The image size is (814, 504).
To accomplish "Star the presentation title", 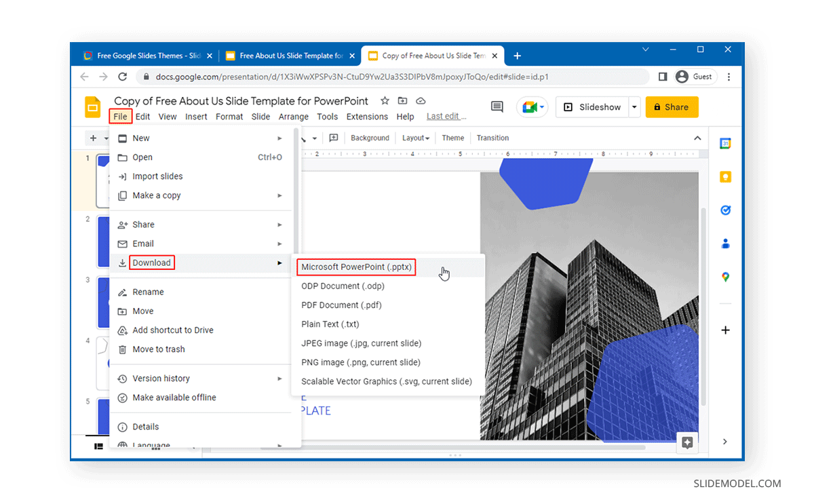I will tap(385, 101).
